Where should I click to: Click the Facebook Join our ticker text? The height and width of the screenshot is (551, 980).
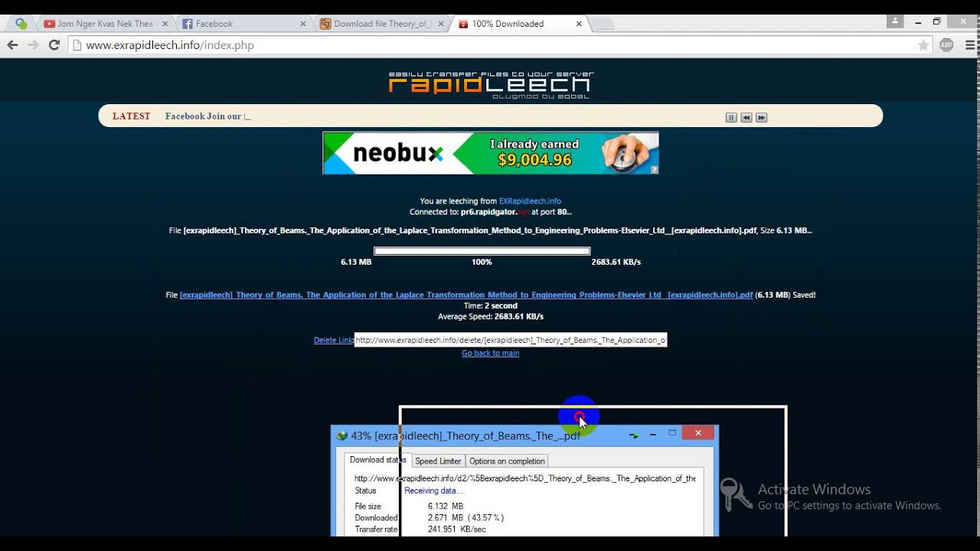tap(204, 116)
